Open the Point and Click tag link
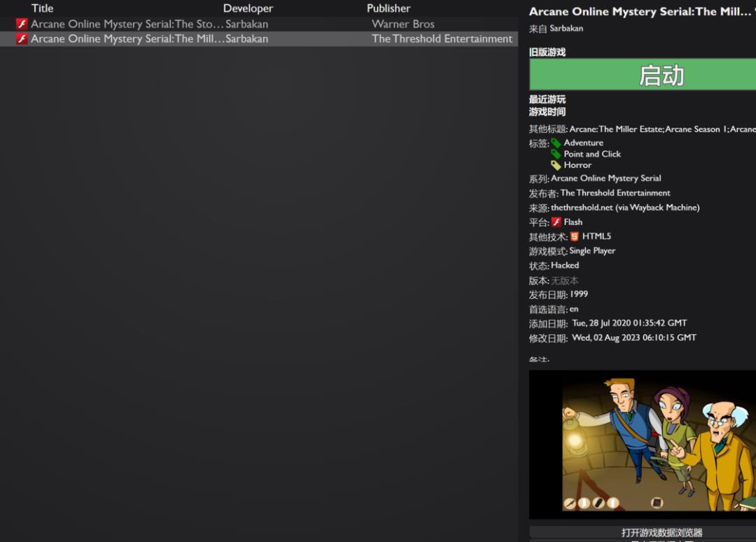 (x=592, y=154)
